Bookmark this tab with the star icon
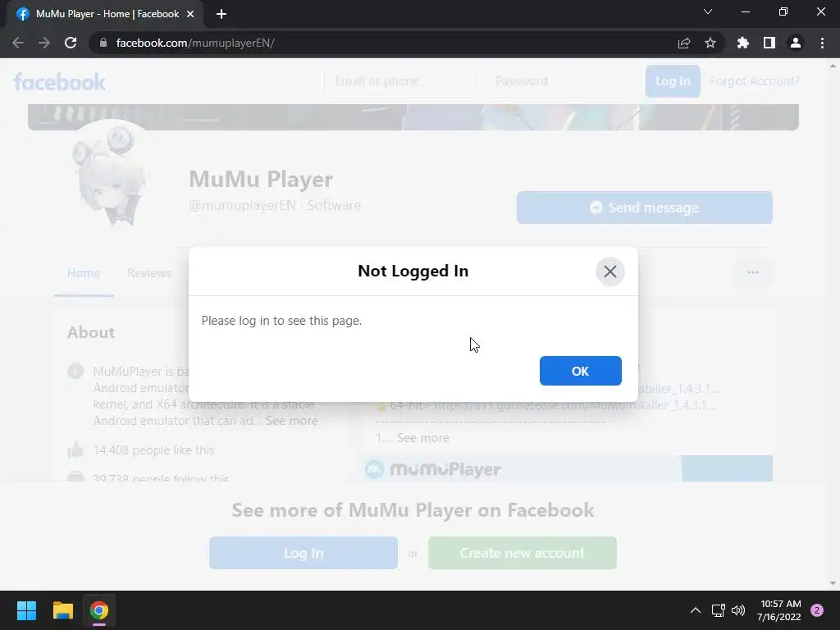840x630 pixels. click(x=710, y=43)
